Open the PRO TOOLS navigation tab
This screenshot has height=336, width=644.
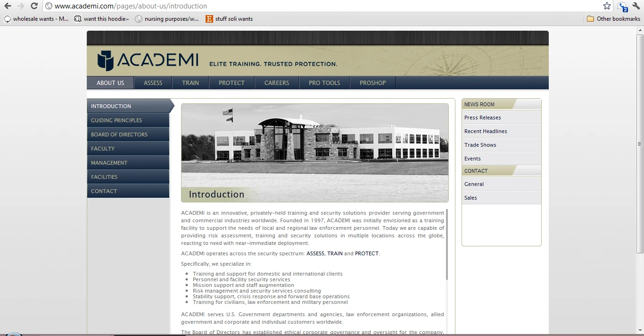tap(324, 83)
